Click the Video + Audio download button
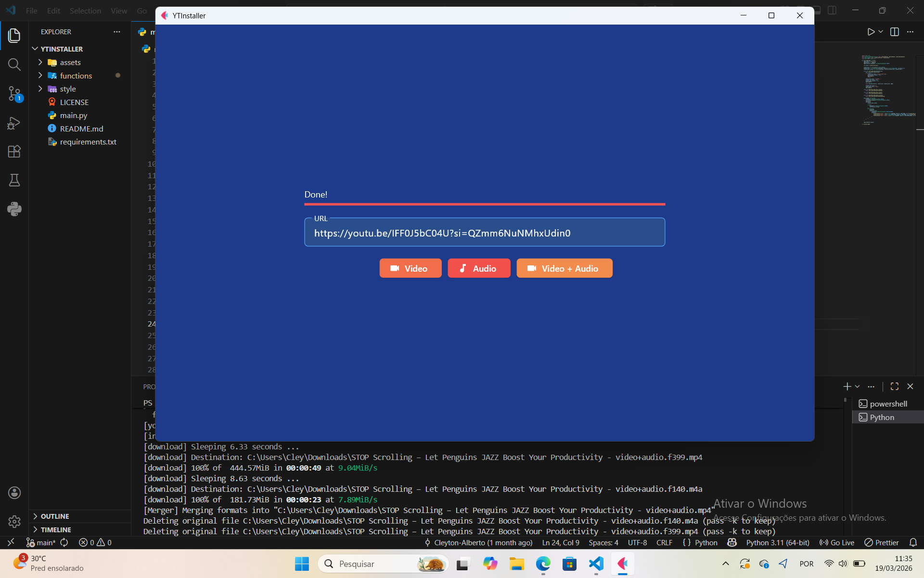Viewport: 924px width, 578px height. point(564,268)
